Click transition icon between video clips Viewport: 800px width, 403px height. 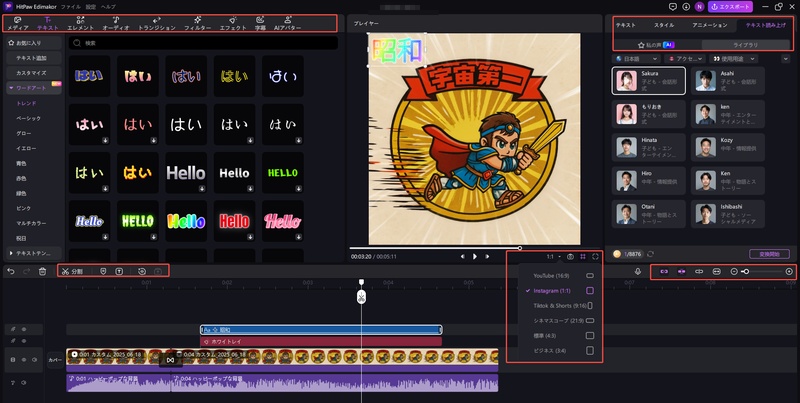point(170,360)
